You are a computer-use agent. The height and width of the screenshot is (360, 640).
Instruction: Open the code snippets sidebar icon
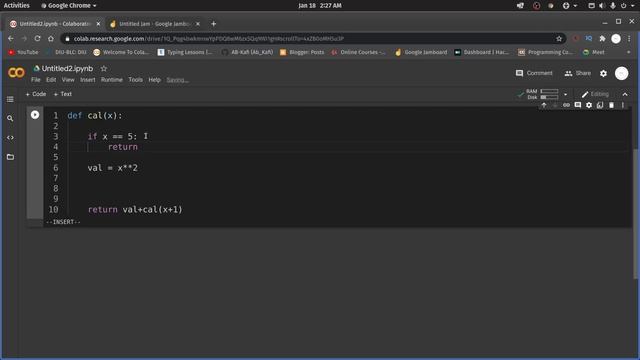coord(10,138)
